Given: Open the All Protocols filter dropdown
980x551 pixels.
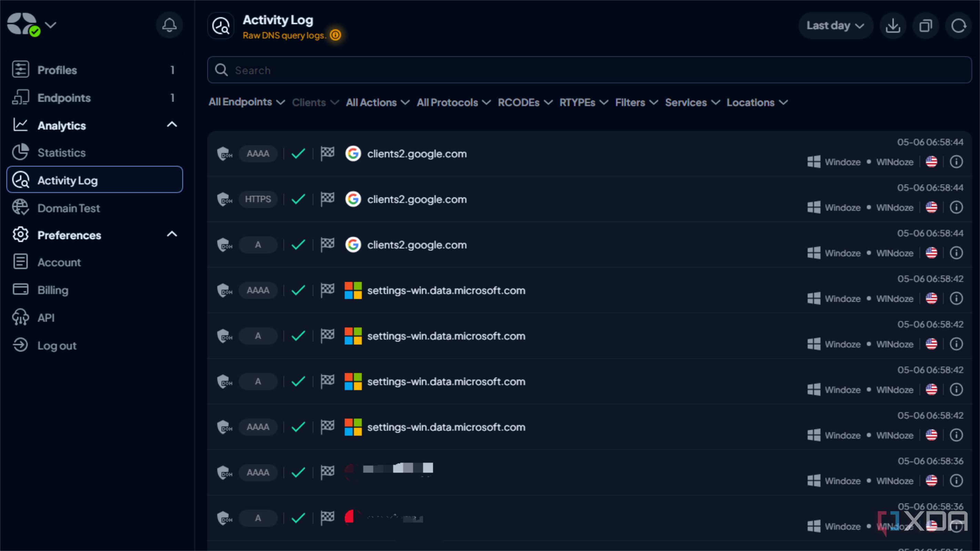Looking at the screenshot, I should click(x=454, y=102).
